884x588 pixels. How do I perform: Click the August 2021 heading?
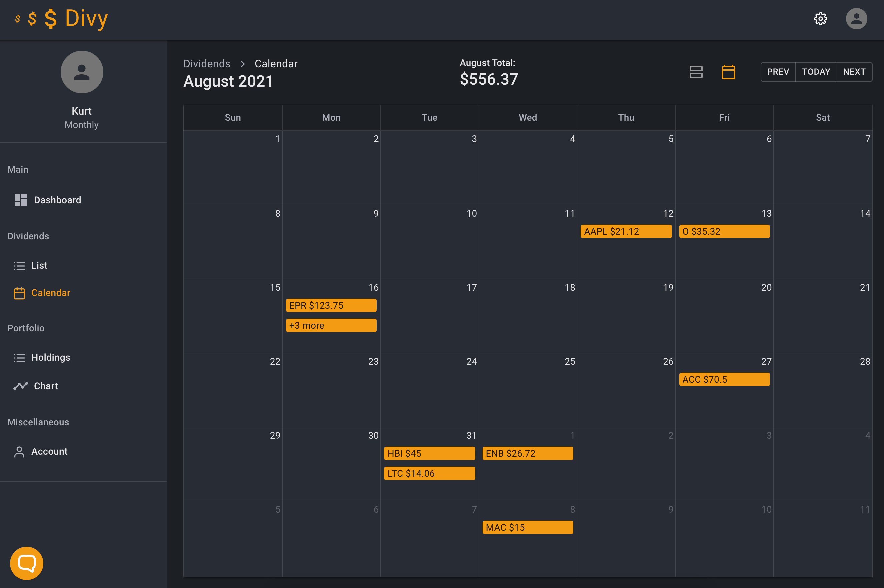[x=228, y=81]
